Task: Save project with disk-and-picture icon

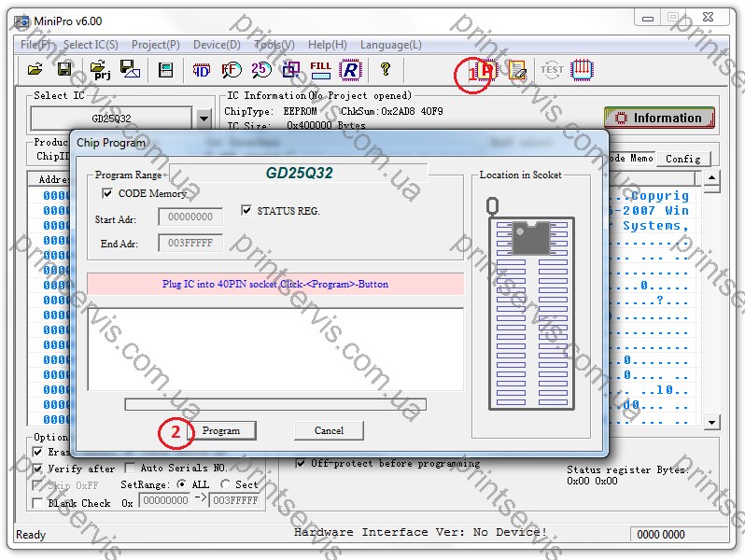Action: click(x=130, y=69)
